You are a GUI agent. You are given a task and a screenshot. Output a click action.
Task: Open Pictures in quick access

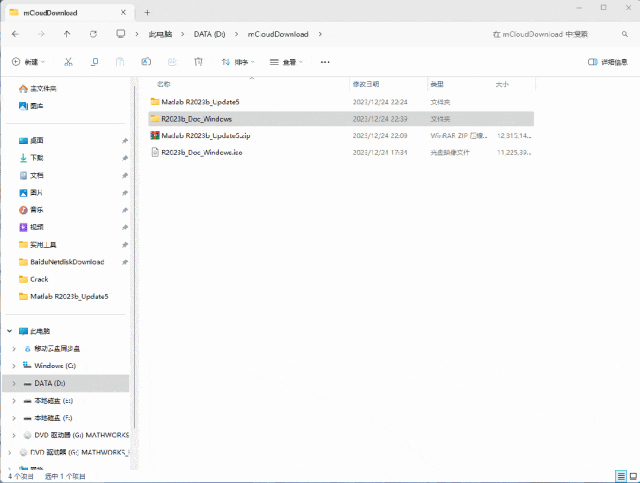31,193
